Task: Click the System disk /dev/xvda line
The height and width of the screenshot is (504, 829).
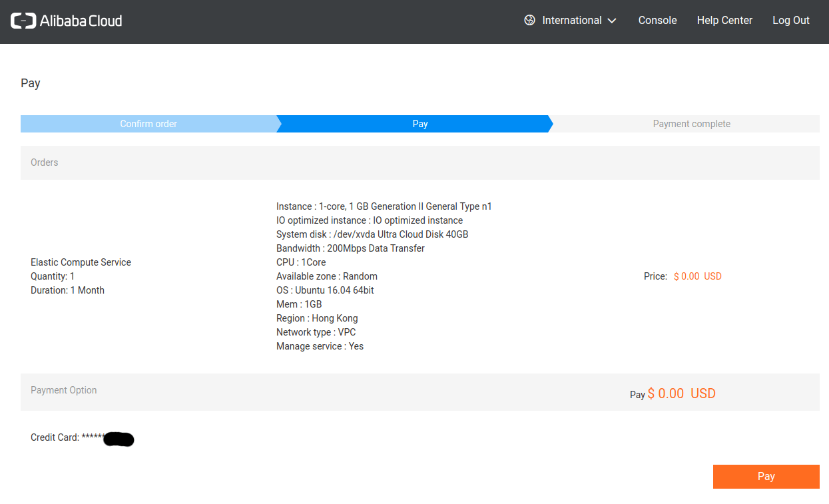Action: point(372,234)
